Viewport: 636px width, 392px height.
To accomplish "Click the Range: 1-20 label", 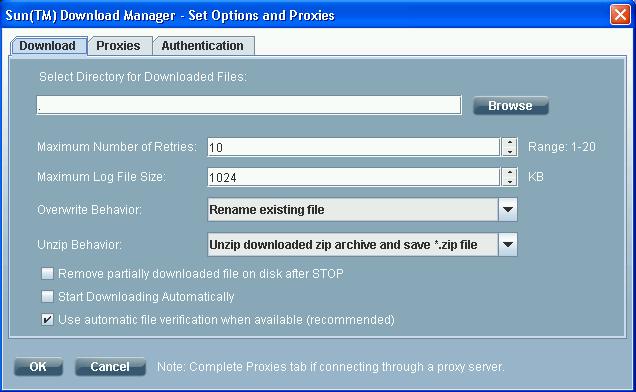I will 562,147.
